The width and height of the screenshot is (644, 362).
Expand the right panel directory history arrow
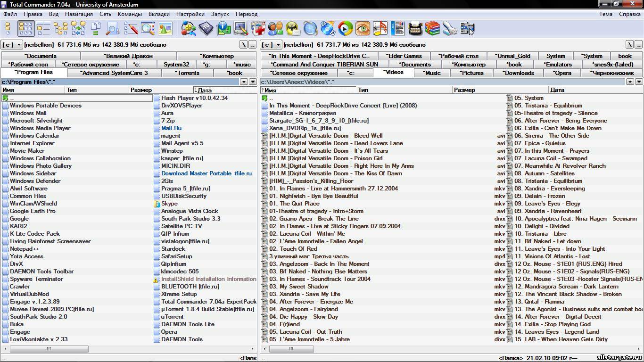click(639, 82)
